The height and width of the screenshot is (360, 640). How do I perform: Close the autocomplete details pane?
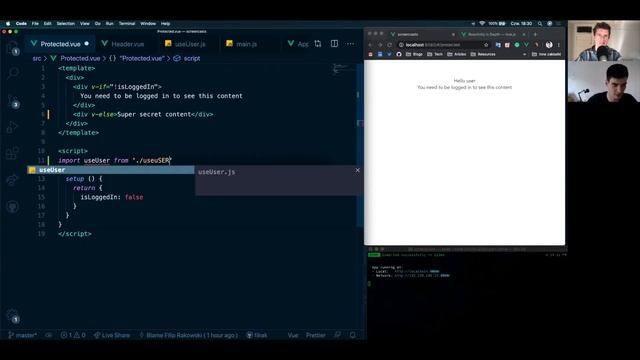pyautogui.click(x=358, y=170)
